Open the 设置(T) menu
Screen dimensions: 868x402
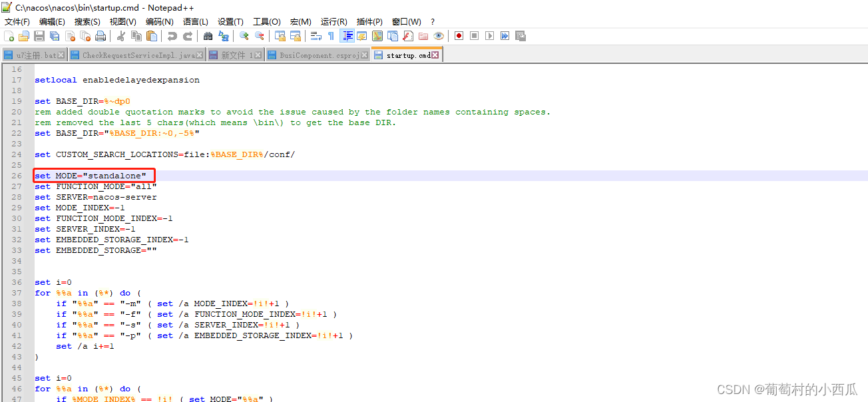pyautogui.click(x=230, y=22)
